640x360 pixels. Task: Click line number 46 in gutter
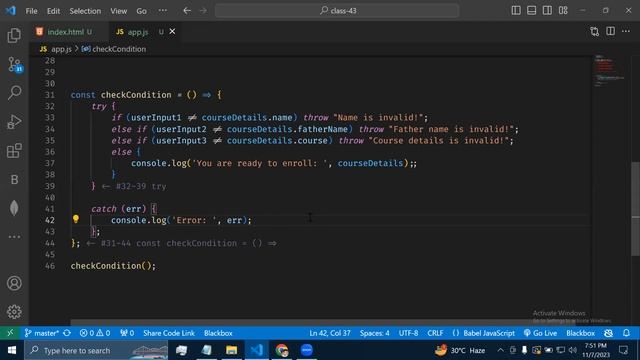coord(49,266)
